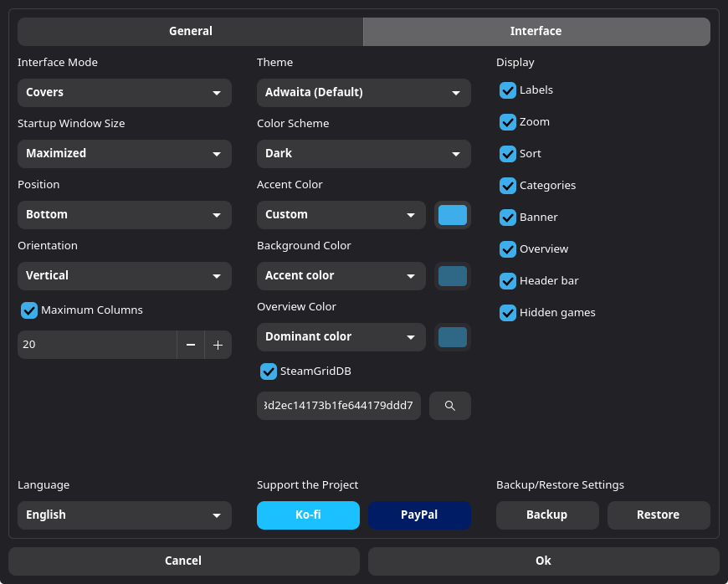728x584 pixels.
Task: Uncheck the Overview display option
Action: click(507, 249)
